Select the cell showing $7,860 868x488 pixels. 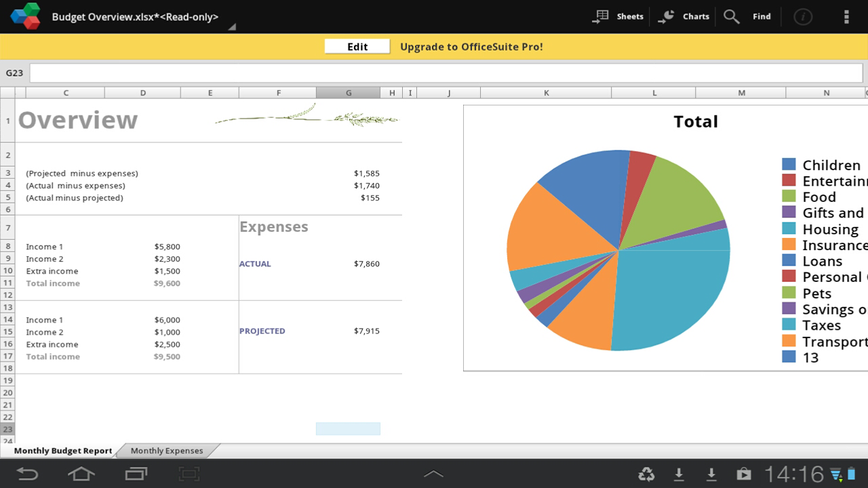point(367,264)
